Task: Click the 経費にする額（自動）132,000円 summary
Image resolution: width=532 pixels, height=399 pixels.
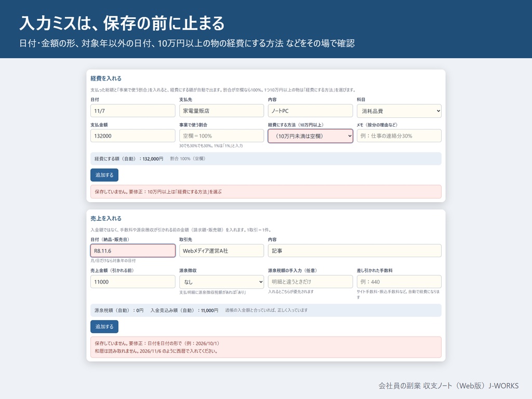Action: 129,159
